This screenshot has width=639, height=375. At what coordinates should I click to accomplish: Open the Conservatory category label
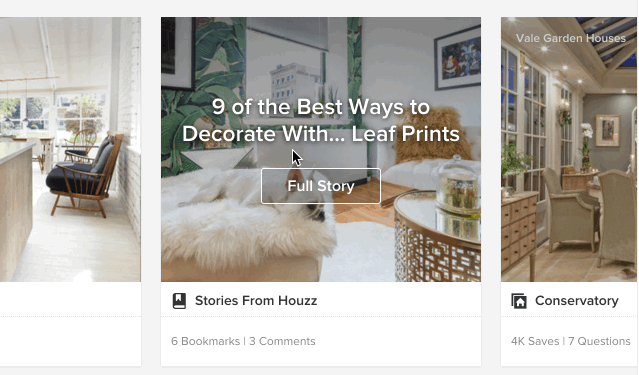577,301
